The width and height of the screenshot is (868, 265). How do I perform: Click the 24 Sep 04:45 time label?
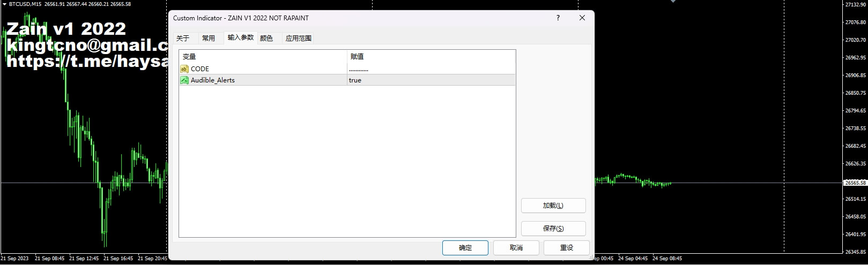[633, 259]
